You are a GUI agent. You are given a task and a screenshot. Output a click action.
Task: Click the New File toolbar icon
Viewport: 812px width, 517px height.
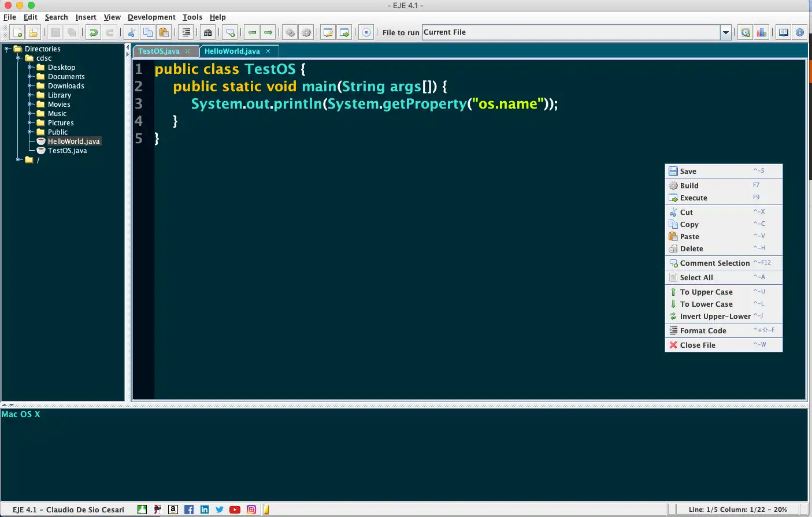pyautogui.click(x=17, y=33)
